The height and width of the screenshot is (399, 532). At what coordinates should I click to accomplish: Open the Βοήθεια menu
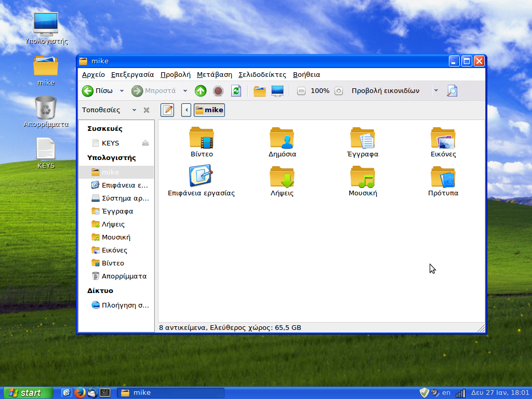point(307,75)
